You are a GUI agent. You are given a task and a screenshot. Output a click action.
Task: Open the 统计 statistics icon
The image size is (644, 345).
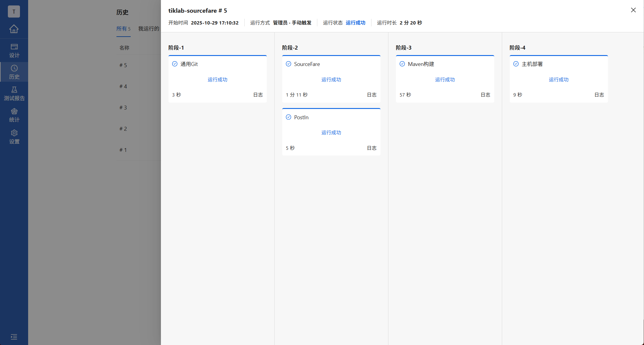point(14,111)
